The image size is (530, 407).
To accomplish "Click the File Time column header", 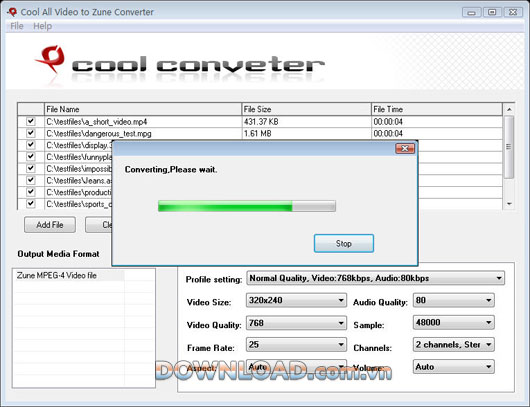I will [x=437, y=109].
